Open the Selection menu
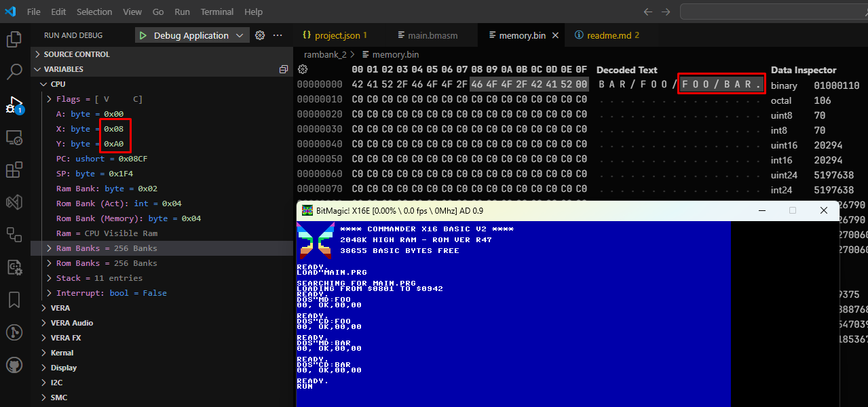868x407 pixels. (x=94, y=12)
